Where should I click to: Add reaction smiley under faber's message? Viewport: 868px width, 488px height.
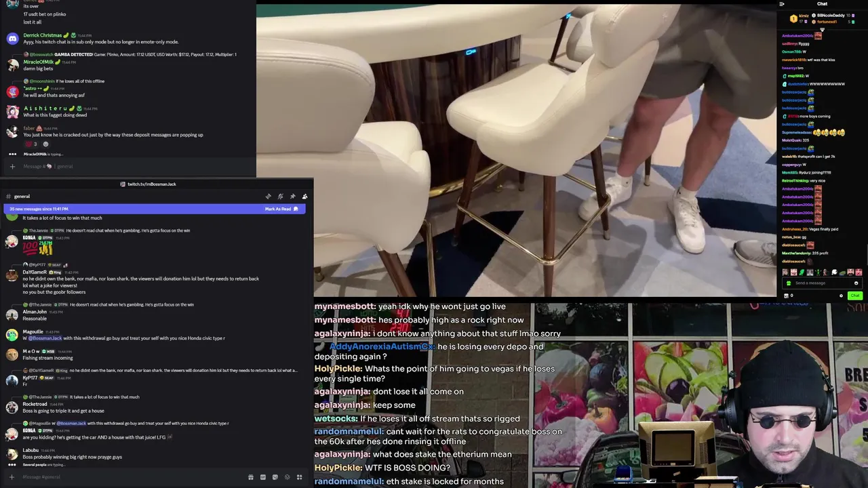coord(46,144)
